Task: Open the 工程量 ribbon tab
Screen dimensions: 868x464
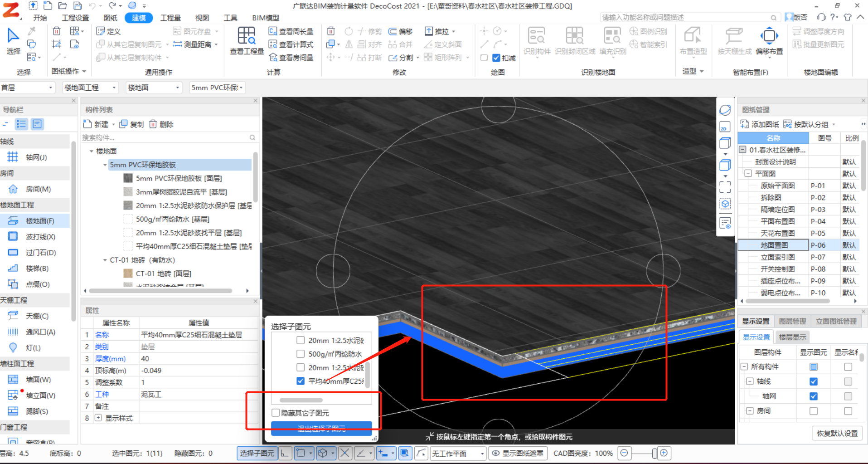Action: [170, 18]
